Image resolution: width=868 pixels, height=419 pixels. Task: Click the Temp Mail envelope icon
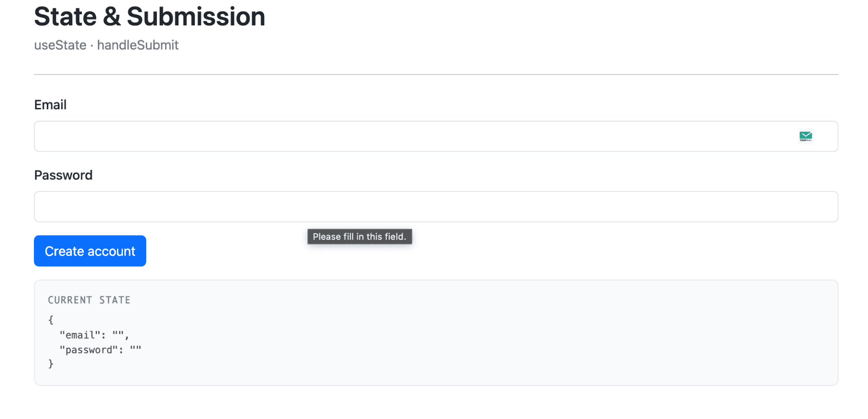(x=805, y=136)
